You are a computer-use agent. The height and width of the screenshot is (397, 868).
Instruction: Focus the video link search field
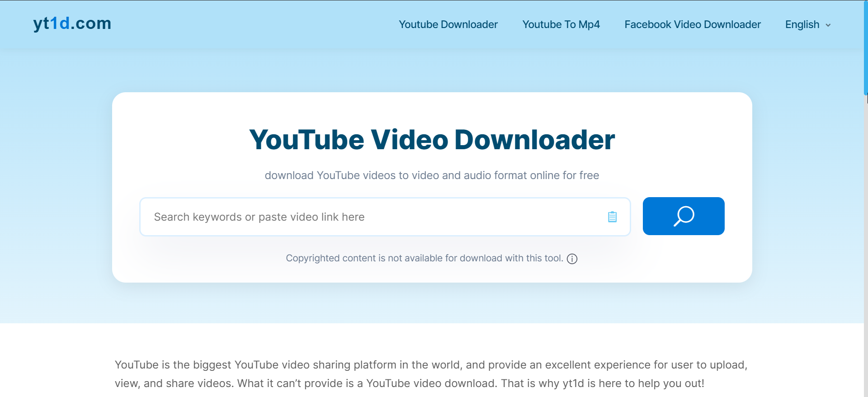click(385, 217)
